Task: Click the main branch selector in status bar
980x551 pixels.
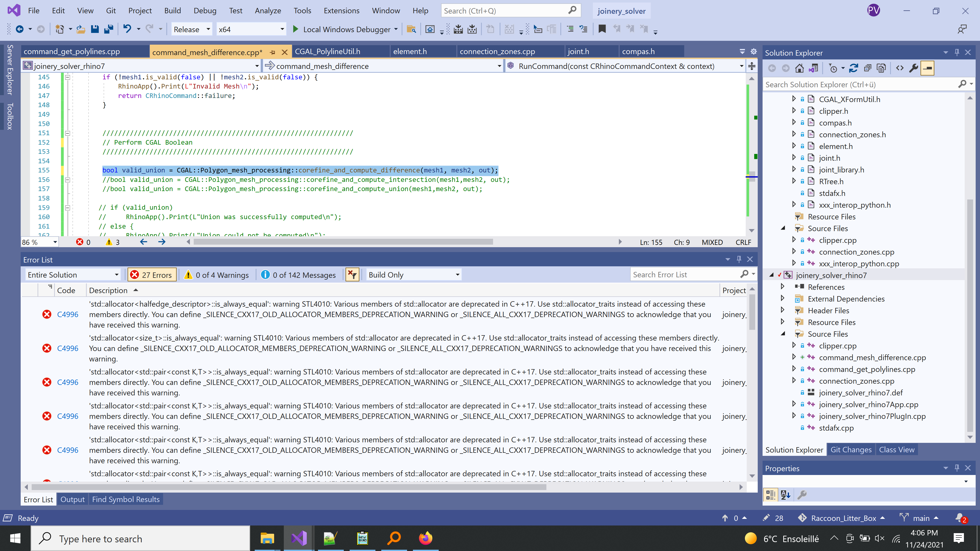Action: coord(919,518)
